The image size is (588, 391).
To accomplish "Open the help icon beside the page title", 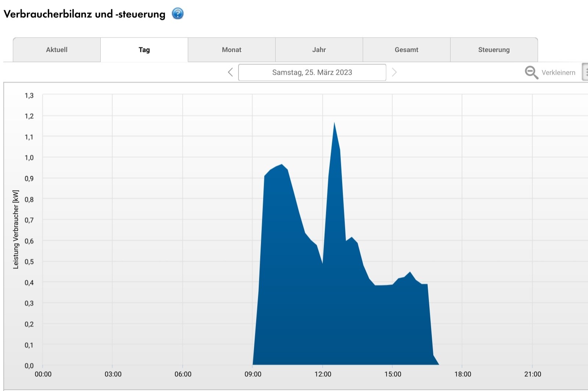I will pos(178,14).
